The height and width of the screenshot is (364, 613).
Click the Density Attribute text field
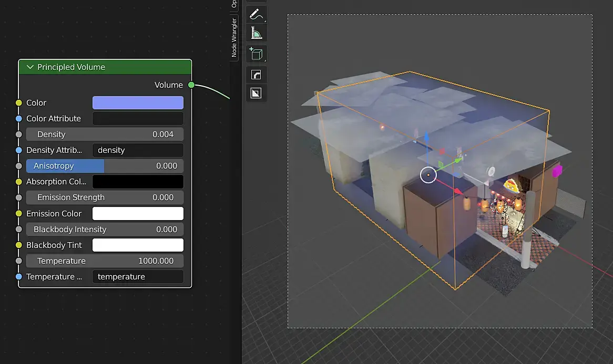138,150
